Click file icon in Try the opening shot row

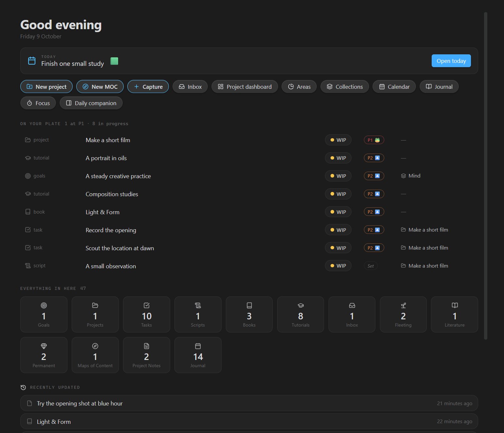pos(29,403)
